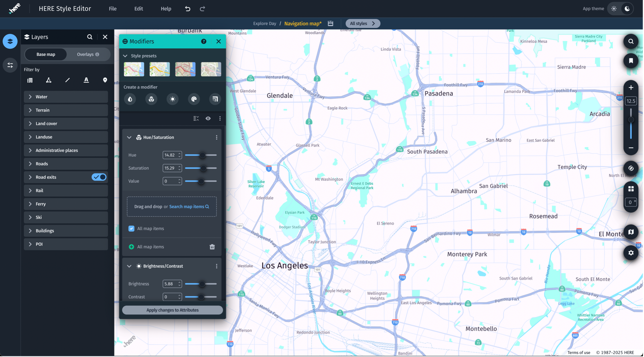Open the map settings gear

tap(631, 253)
